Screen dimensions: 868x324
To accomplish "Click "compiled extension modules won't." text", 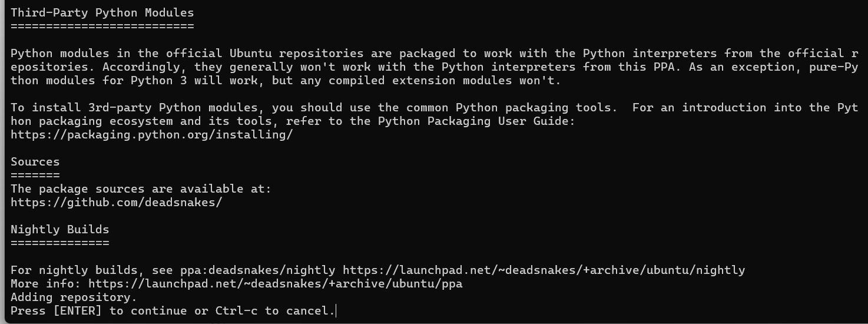I will [445, 81].
